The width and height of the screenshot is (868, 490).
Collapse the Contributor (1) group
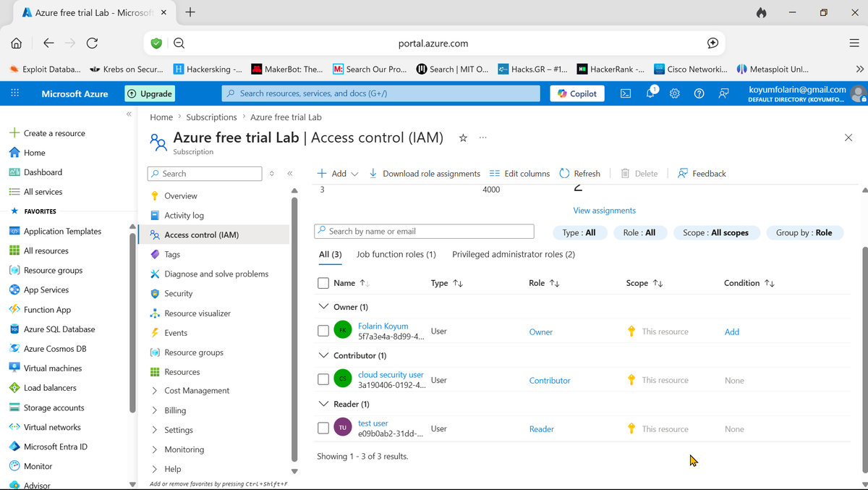pos(324,355)
